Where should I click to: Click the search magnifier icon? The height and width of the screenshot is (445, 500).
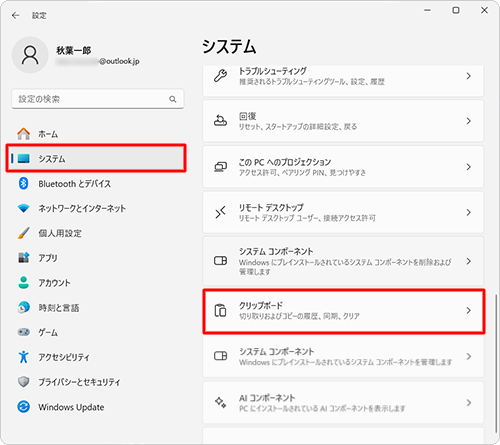click(x=173, y=99)
